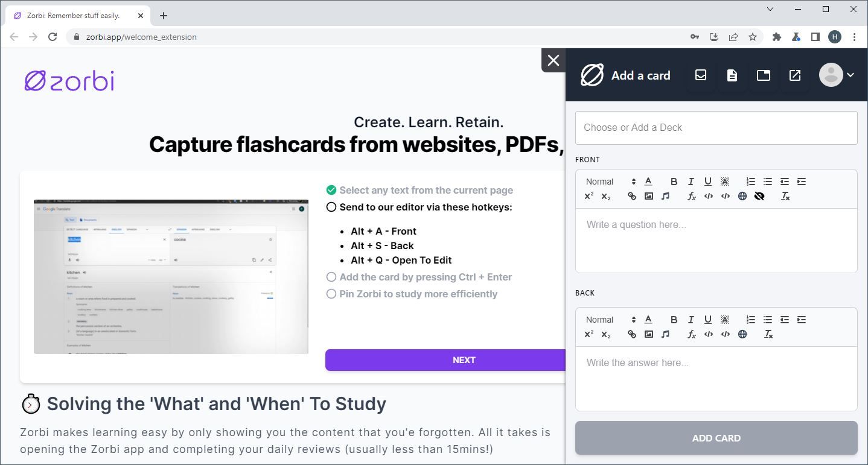Open text highlight color in Back editor
Viewport: 868px width, 465px height.
pyautogui.click(x=725, y=320)
